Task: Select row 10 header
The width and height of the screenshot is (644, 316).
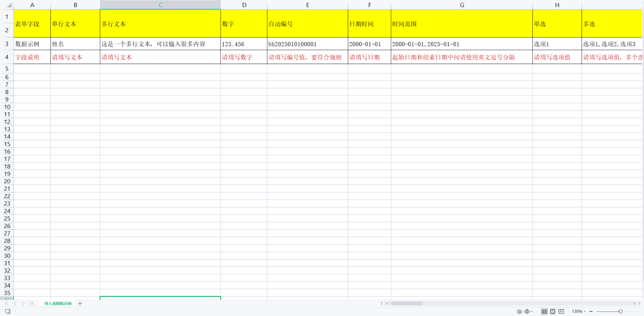Action: point(7,107)
